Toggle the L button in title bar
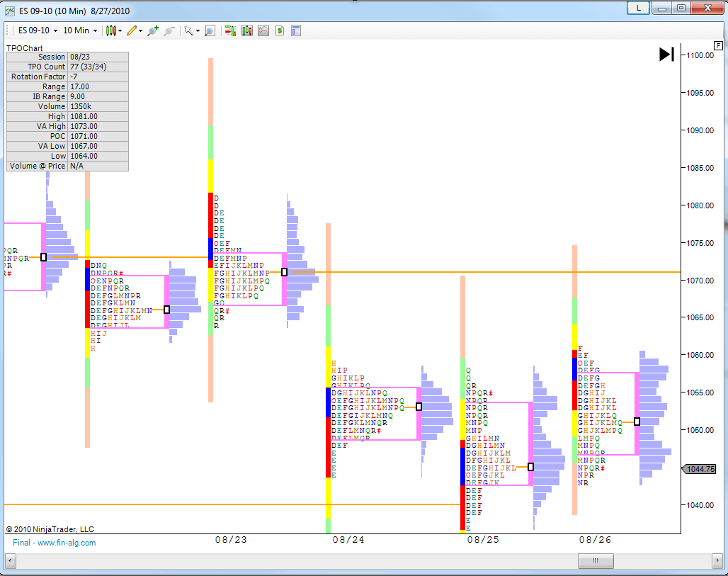This screenshot has height=576, width=728. coord(637,8)
